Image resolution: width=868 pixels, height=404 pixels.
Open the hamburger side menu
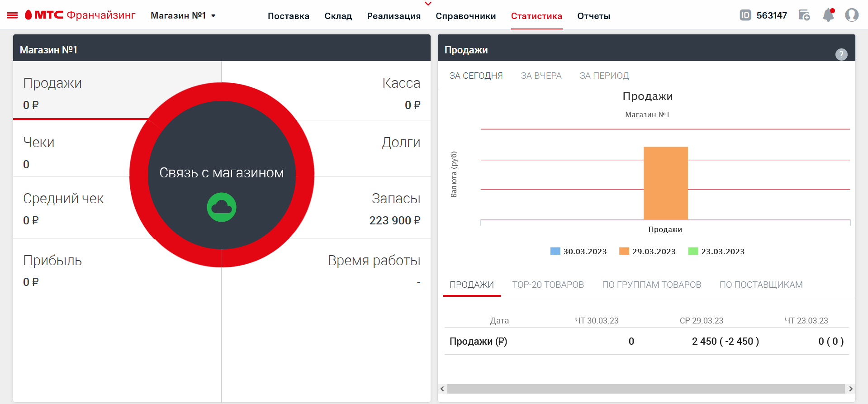coord(12,15)
